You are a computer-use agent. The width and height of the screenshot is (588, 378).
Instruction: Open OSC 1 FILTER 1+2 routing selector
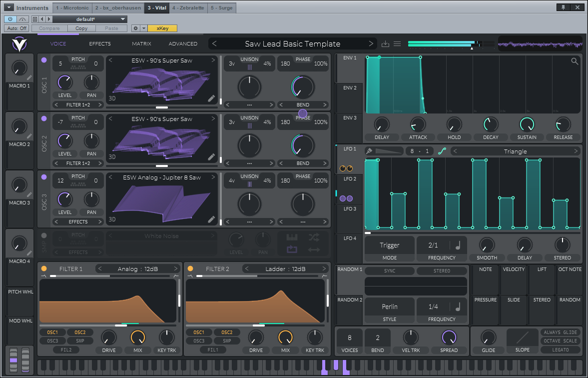(77, 105)
